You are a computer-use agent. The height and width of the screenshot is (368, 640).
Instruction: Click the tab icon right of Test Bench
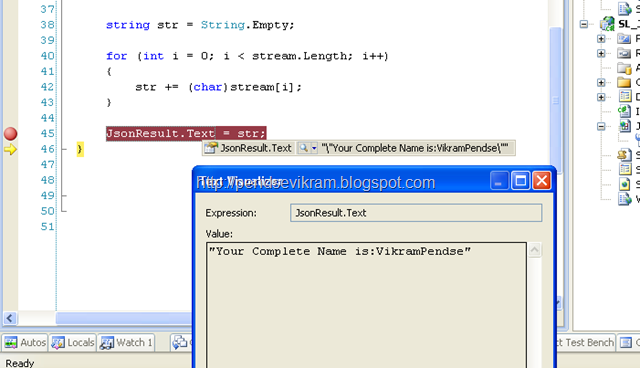[626, 343]
